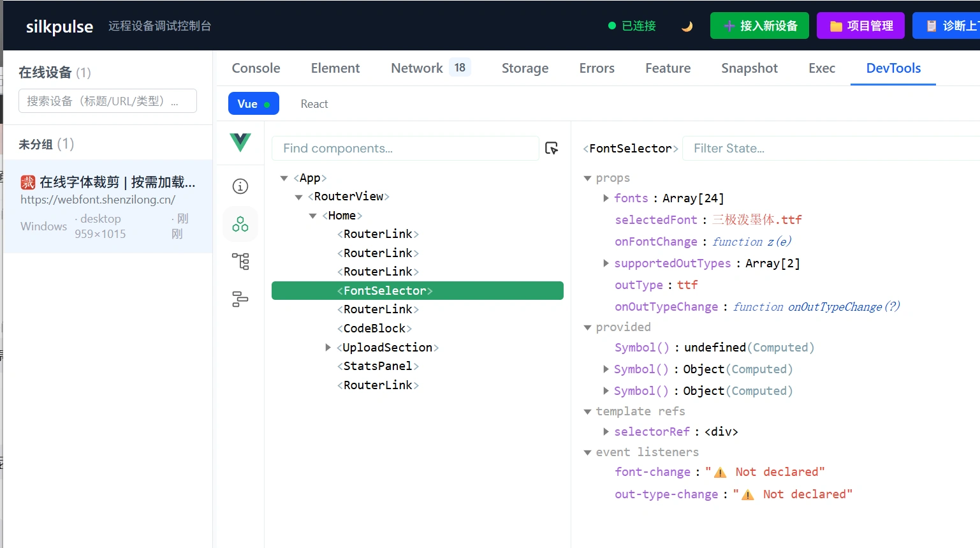The height and width of the screenshot is (548, 980).
Task: Switch to React devtools
Action: pyautogui.click(x=314, y=104)
